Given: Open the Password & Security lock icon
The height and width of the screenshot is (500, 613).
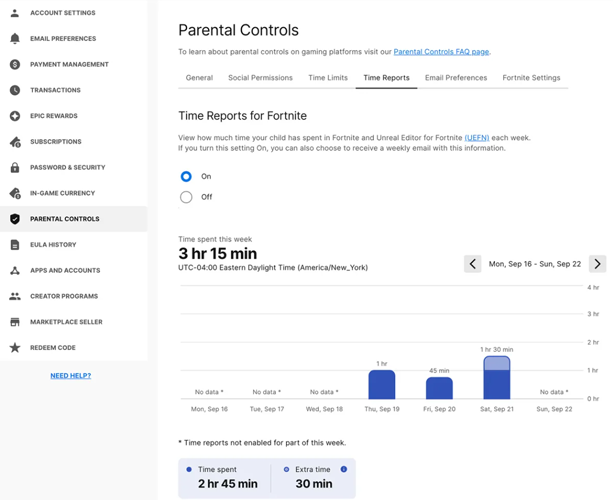Looking at the screenshot, I should (15, 167).
